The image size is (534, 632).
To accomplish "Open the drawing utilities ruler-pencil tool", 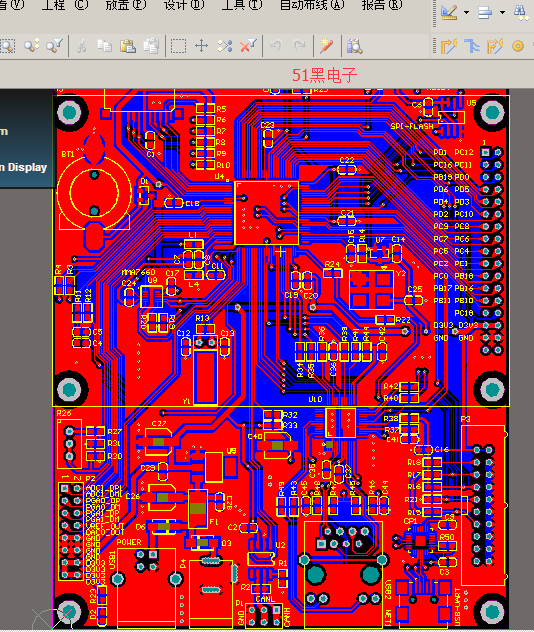I will (x=449, y=12).
